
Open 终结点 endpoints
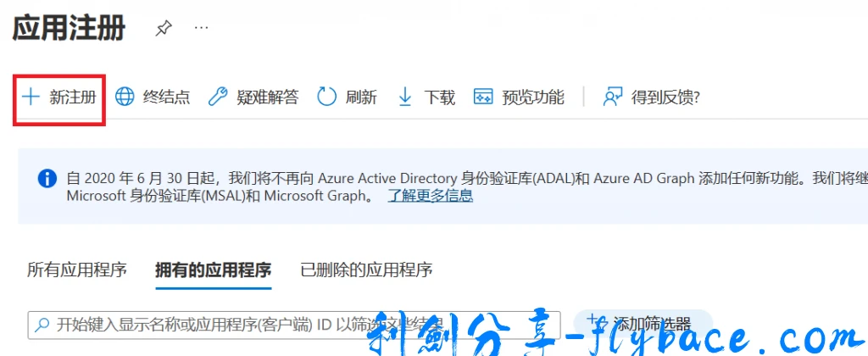[x=167, y=97]
